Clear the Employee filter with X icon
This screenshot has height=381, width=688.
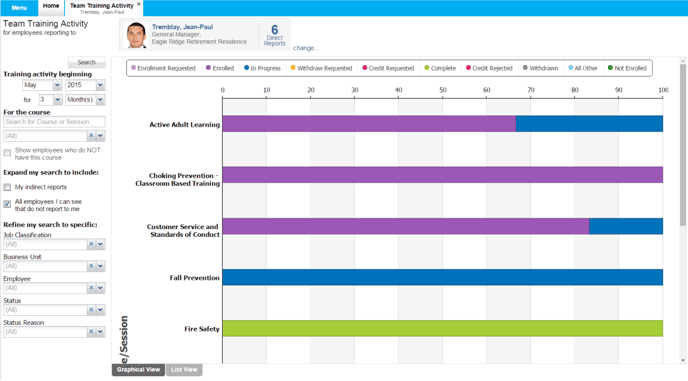(x=91, y=288)
